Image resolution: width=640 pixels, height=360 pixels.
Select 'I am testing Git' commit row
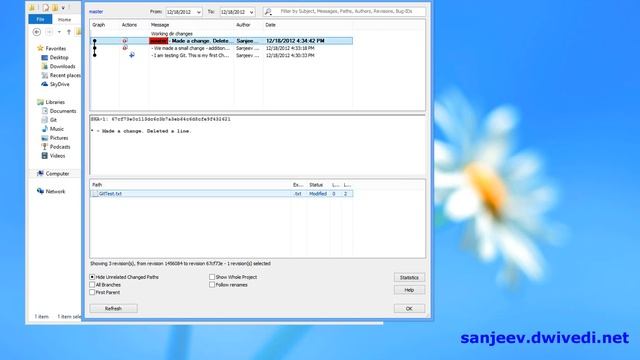[221, 55]
